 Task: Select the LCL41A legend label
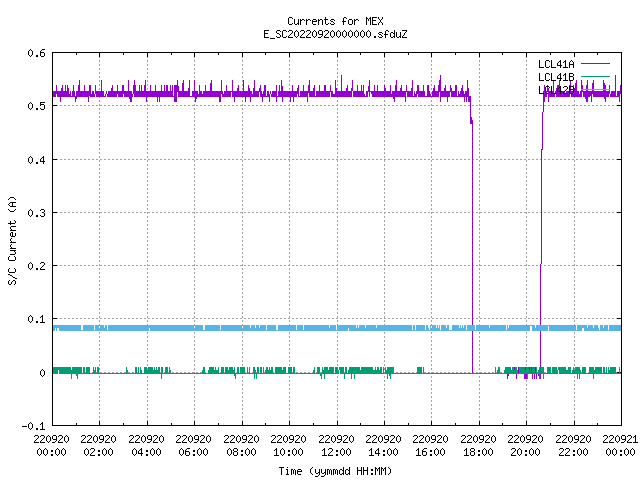tap(556, 64)
